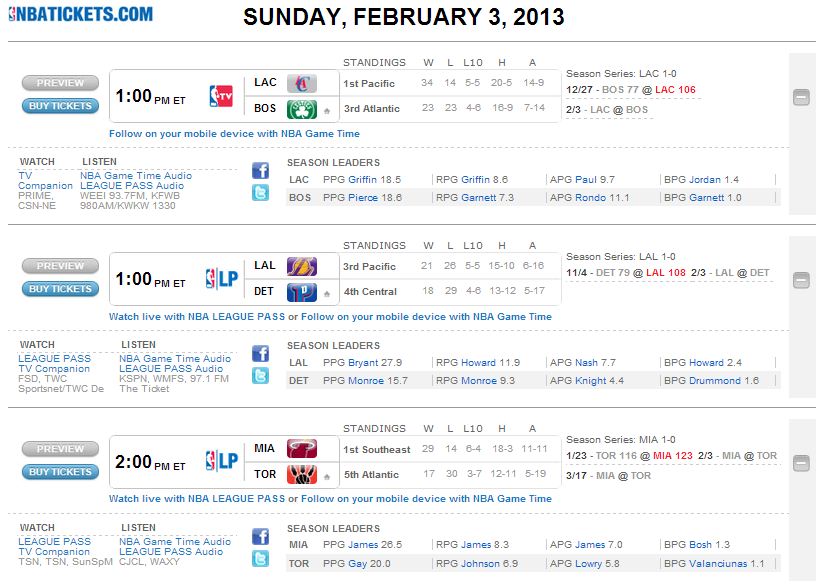Share LAC vs BOS game on Facebook

click(x=260, y=170)
